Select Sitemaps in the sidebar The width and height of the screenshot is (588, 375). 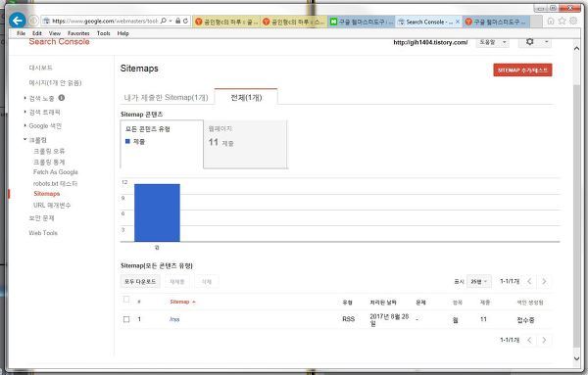pyautogui.click(x=46, y=194)
